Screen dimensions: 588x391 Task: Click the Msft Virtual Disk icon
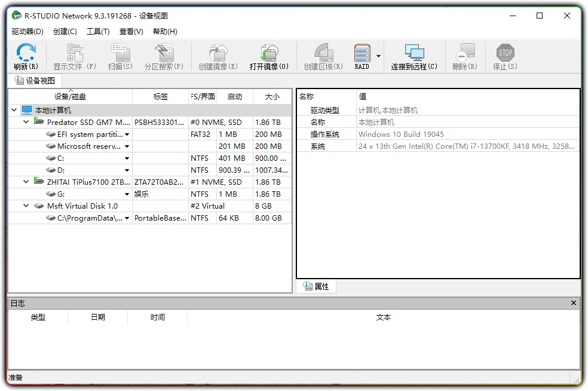pyautogui.click(x=39, y=206)
